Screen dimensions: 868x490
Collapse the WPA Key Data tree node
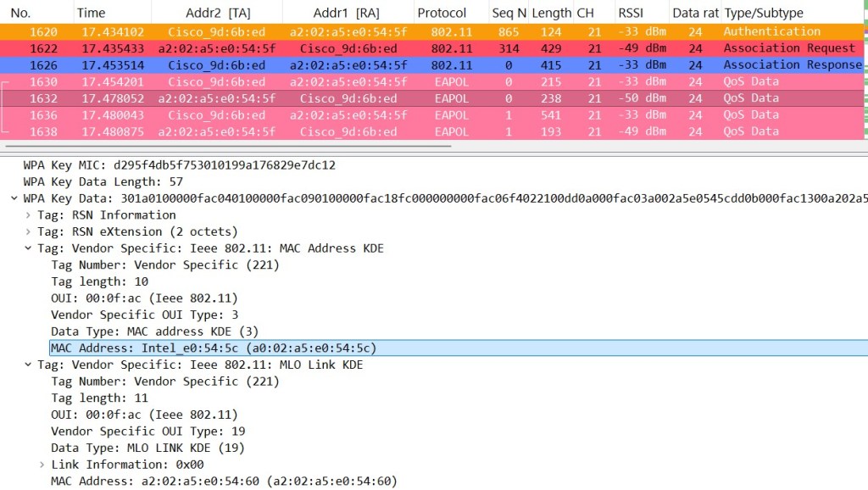[x=14, y=198]
